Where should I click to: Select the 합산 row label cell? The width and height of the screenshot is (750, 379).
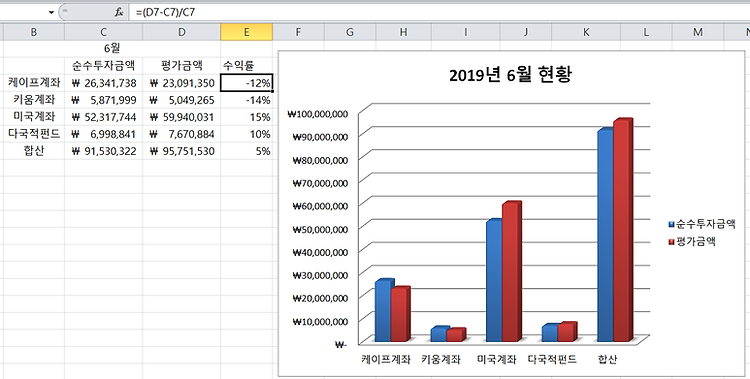click(x=34, y=151)
